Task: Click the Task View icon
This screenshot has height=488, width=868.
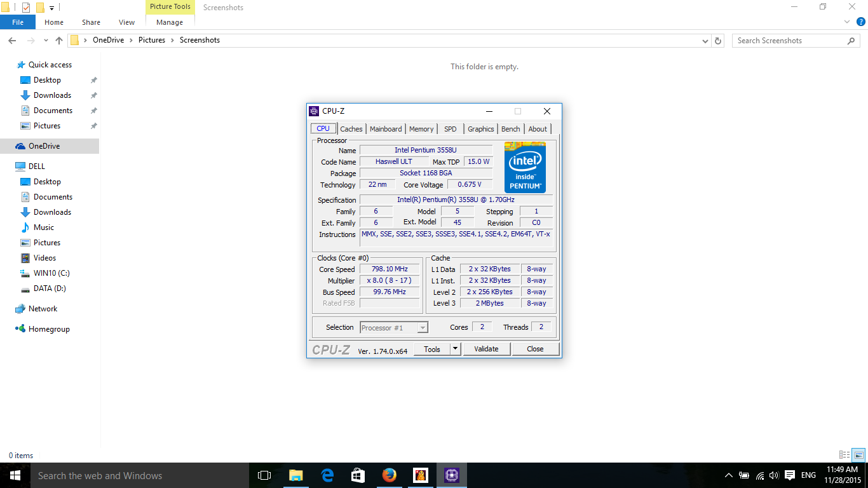Action: click(x=264, y=475)
